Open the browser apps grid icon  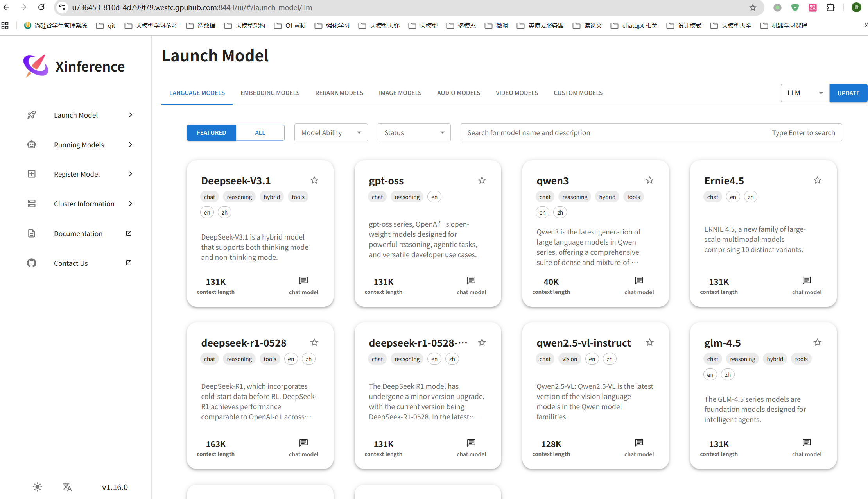coord(5,25)
